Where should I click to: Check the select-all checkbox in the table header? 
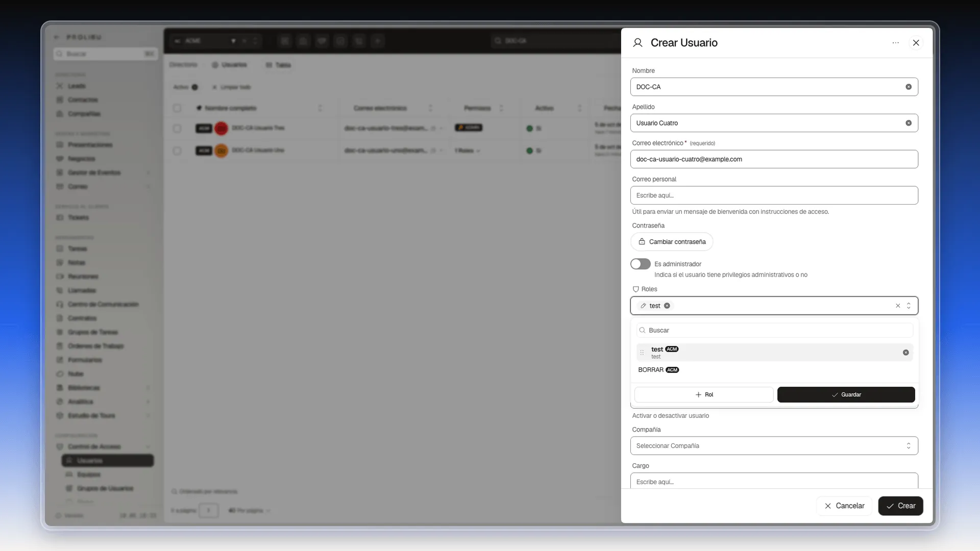point(177,108)
